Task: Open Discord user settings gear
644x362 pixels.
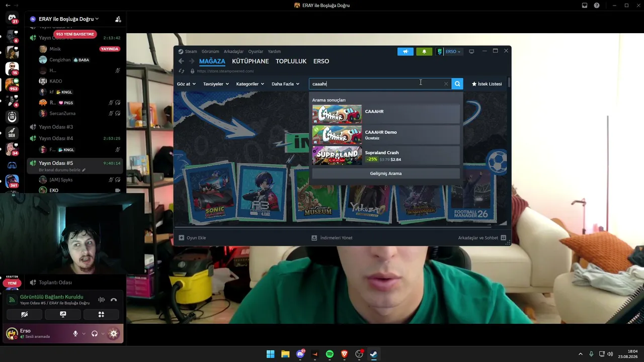Action: 114,333
